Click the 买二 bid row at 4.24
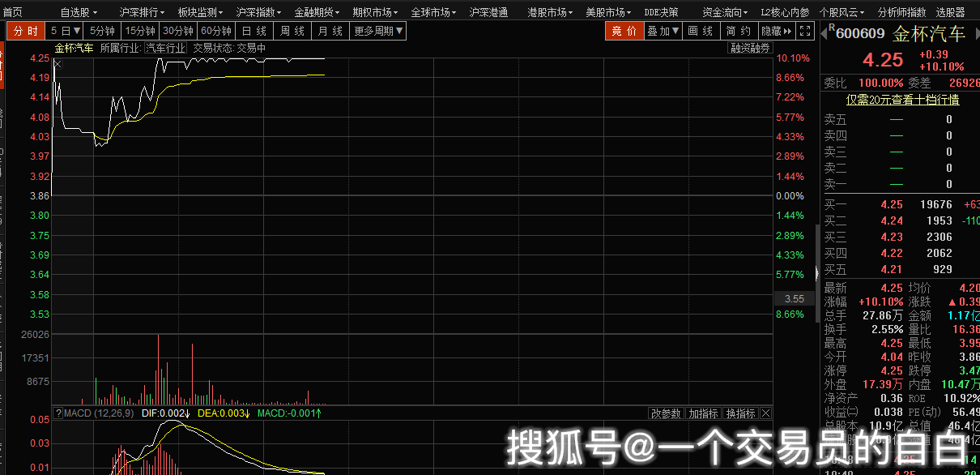Image resolution: width=980 pixels, height=475 pixels. 901,220
